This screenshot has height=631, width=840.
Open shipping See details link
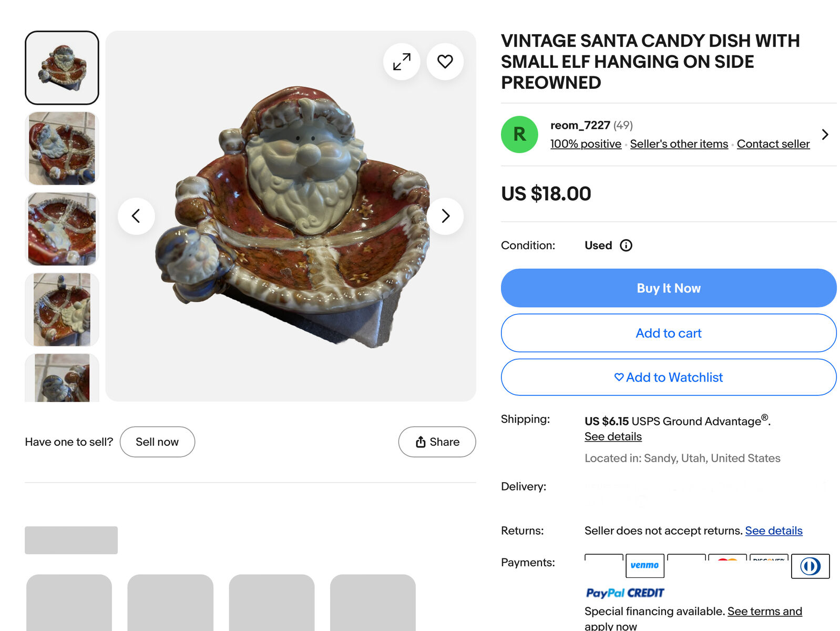coord(613,437)
